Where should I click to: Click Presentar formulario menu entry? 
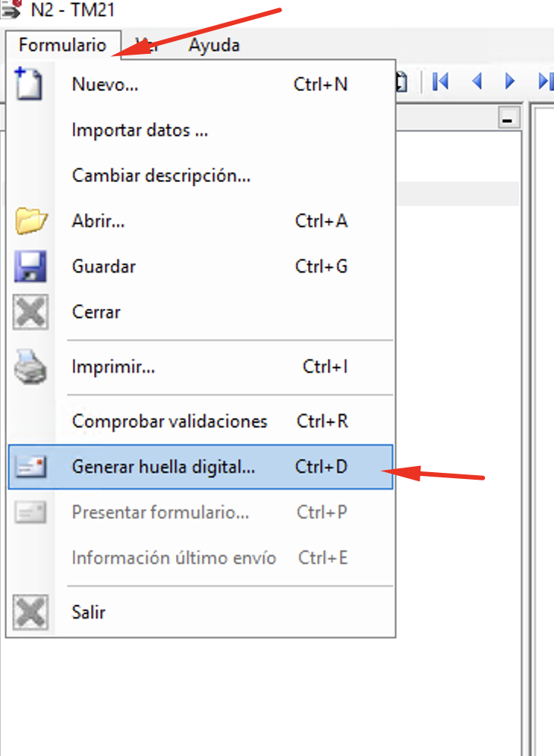pyautogui.click(x=160, y=512)
